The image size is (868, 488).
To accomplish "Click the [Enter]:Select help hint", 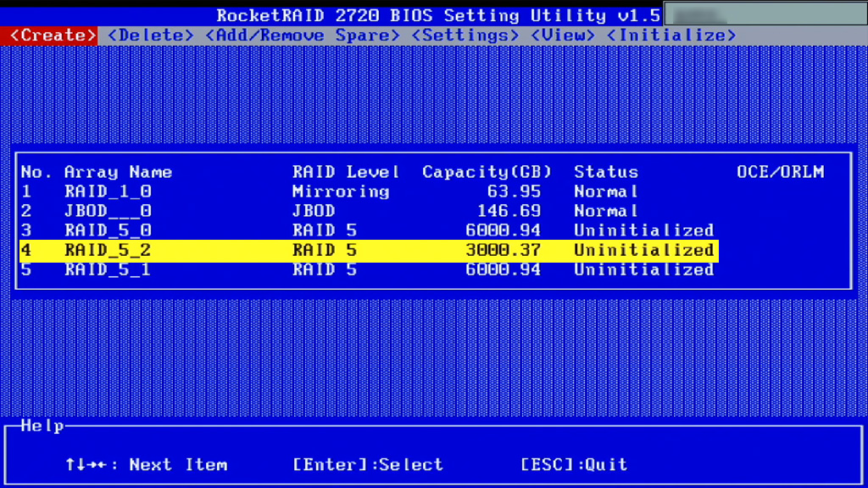I will click(368, 465).
